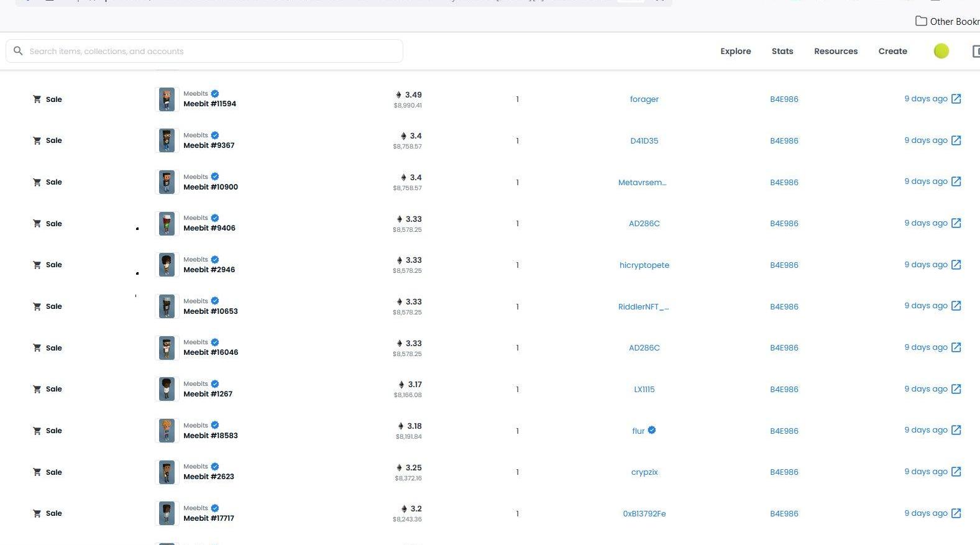
Task: Focus the search items and collections field
Action: click(x=211, y=51)
